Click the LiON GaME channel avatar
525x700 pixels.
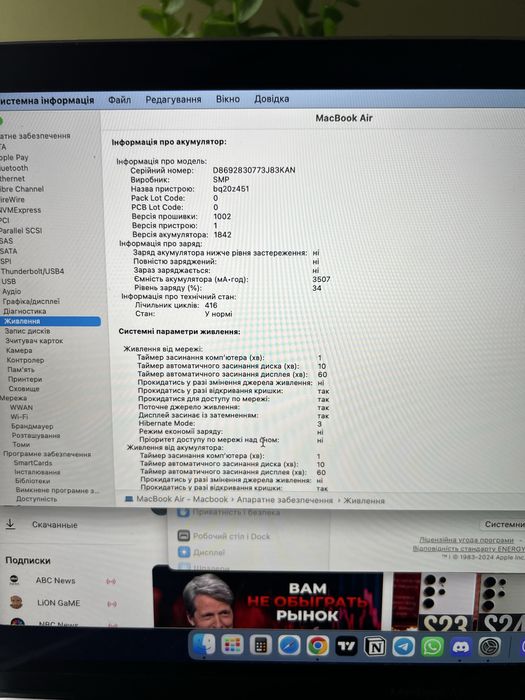(x=16, y=602)
